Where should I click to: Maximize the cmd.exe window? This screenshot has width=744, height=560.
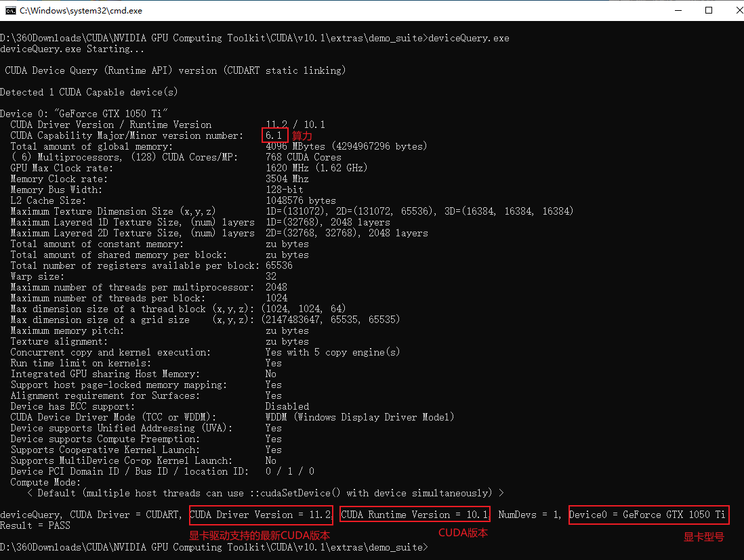pyautogui.click(x=708, y=10)
